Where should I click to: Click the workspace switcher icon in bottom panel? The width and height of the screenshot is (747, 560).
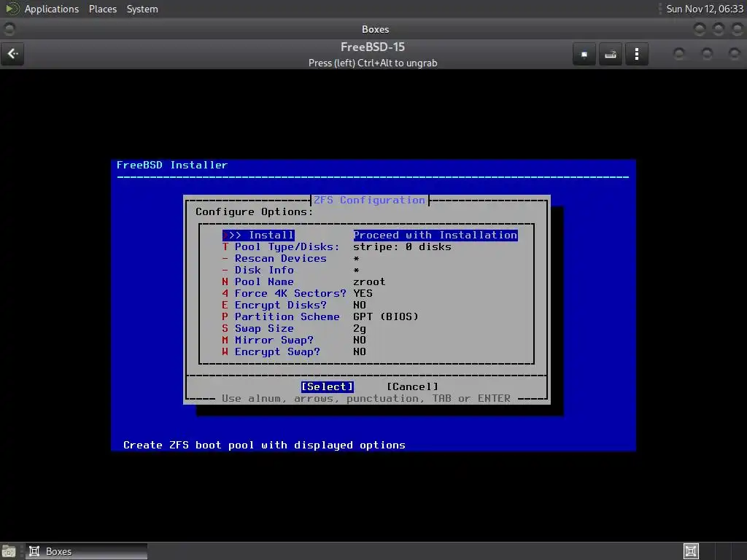pos(691,551)
